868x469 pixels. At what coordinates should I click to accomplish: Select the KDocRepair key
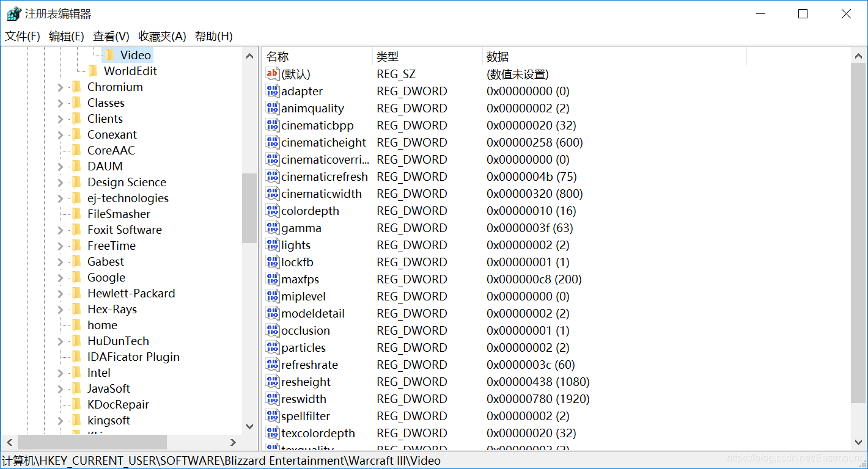coord(118,404)
